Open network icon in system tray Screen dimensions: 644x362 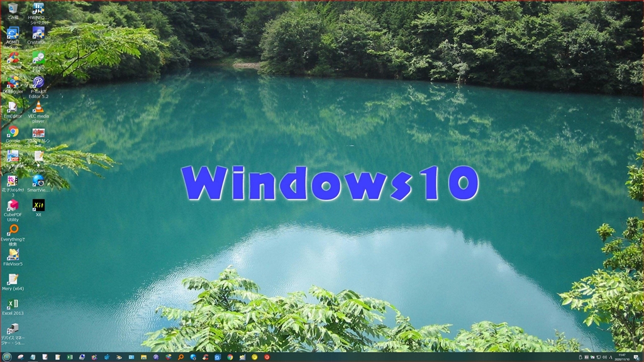599,358
